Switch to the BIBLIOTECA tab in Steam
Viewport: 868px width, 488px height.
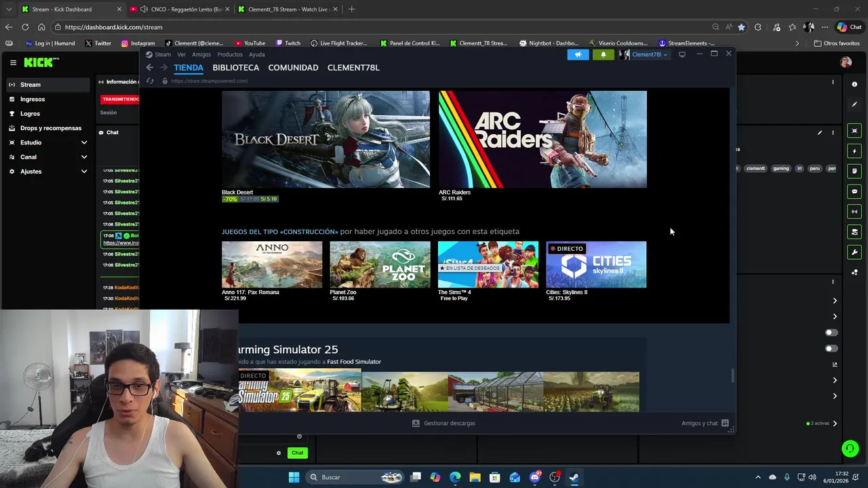235,68
